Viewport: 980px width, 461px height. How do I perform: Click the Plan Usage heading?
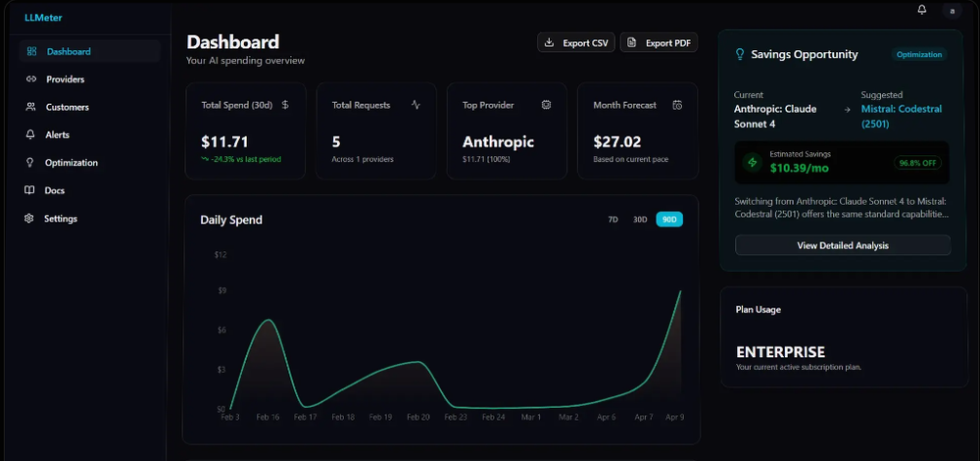[x=759, y=309]
